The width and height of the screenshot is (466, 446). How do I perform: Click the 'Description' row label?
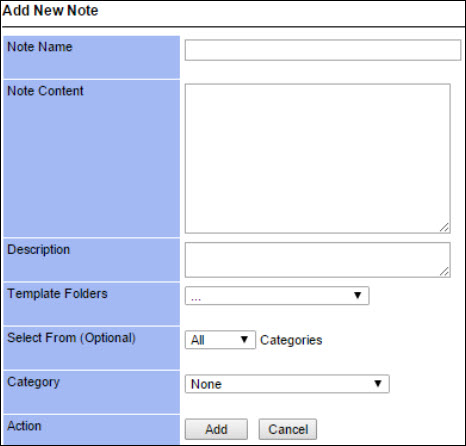pyautogui.click(x=39, y=250)
